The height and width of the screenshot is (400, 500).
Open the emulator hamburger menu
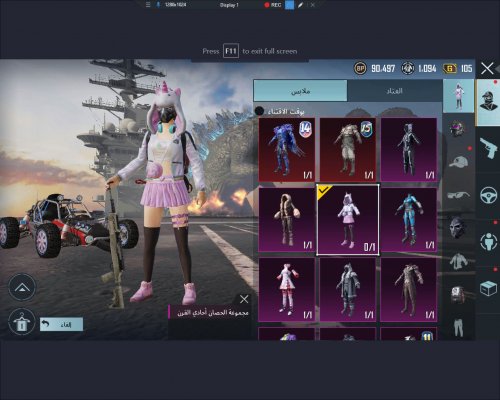[148, 5]
